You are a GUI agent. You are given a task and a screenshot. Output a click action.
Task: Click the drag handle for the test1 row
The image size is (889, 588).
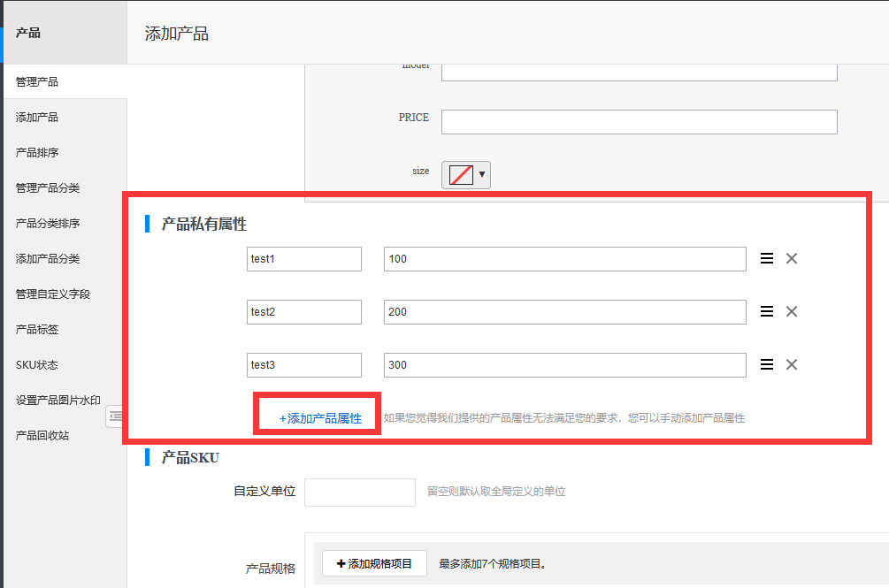(x=767, y=259)
